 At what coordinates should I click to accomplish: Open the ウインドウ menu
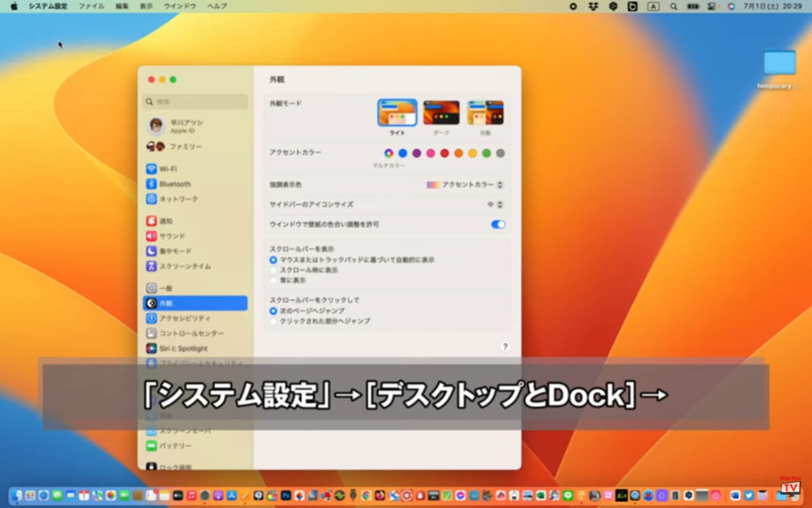click(x=180, y=6)
